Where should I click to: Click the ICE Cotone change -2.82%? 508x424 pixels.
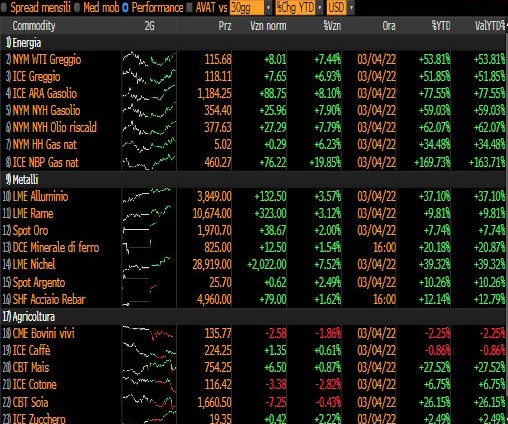click(328, 385)
